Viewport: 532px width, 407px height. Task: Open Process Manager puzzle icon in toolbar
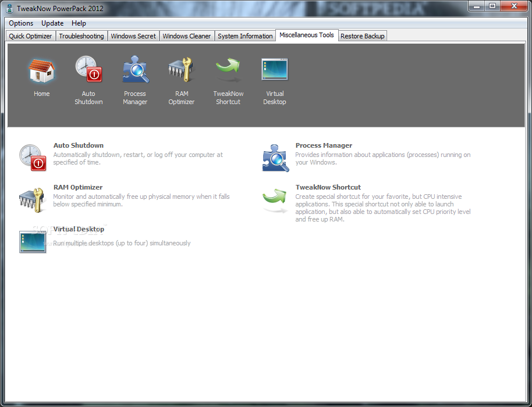(136, 69)
